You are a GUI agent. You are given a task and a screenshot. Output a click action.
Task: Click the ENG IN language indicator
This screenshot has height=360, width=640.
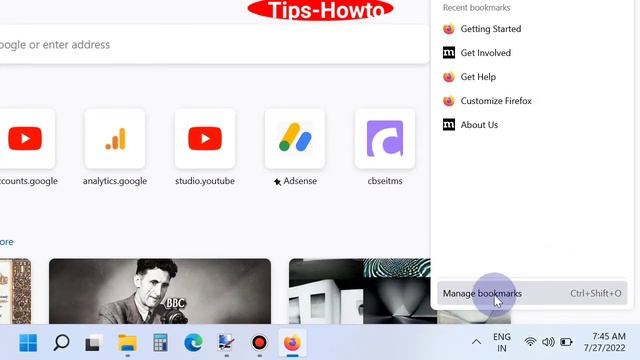502,342
